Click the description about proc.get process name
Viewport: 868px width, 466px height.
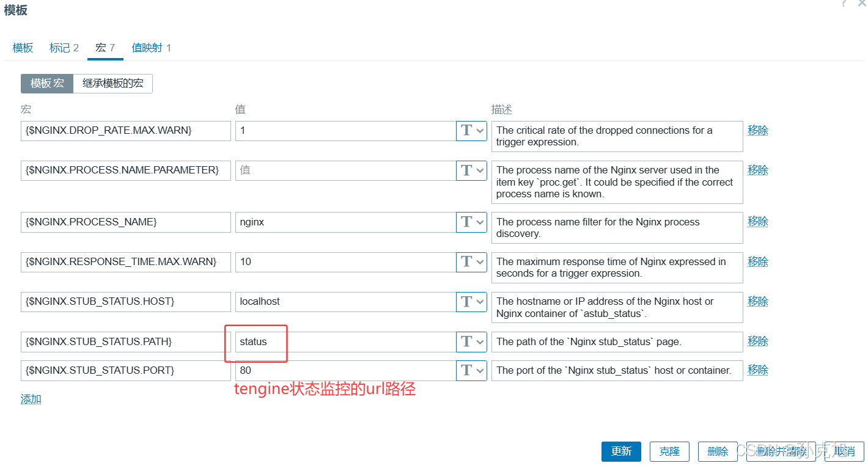tap(617, 182)
